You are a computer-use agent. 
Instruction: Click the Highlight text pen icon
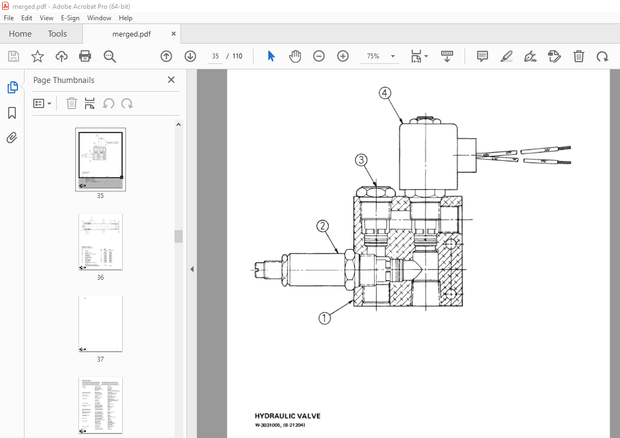(506, 57)
